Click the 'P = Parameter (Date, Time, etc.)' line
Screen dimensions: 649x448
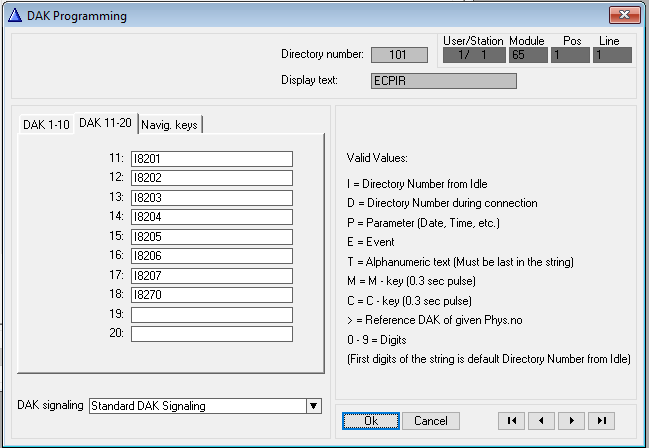423,223
